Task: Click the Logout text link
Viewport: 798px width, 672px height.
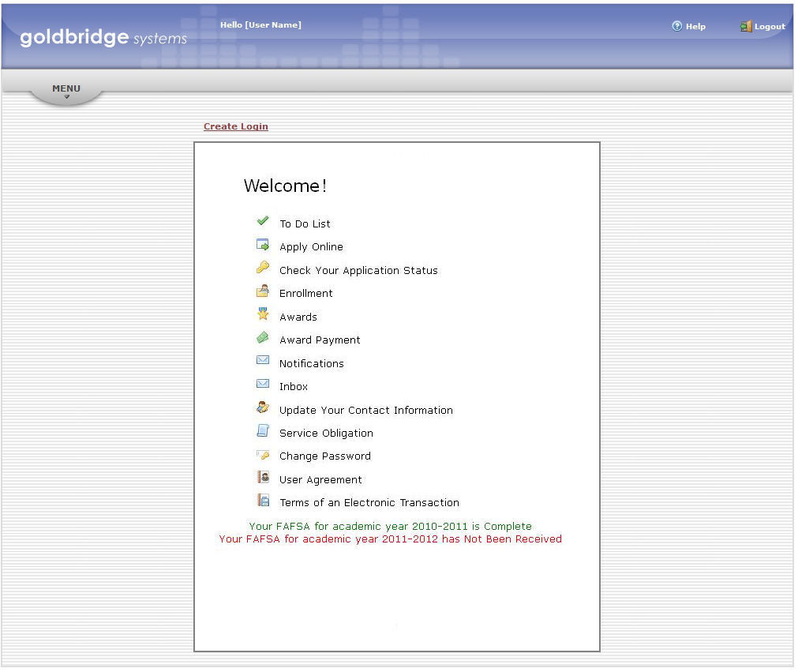Action: [x=770, y=27]
